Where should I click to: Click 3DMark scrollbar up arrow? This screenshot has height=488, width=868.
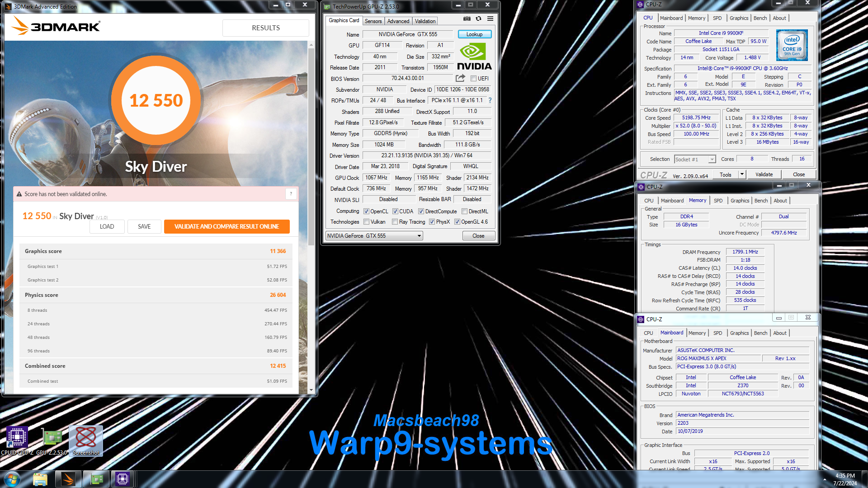311,45
